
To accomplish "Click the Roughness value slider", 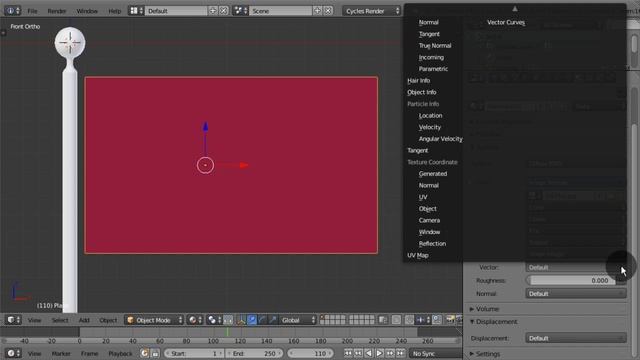I will pos(571,281).
